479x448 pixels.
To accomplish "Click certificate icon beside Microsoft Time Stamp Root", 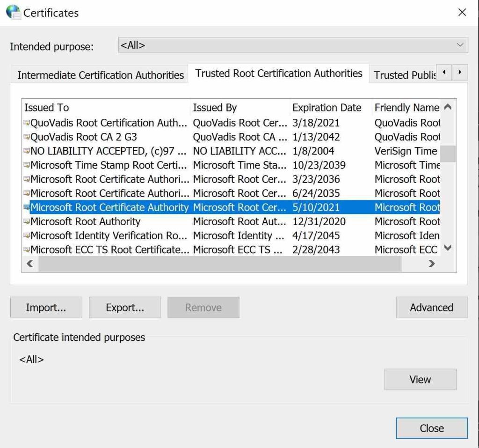I will [27, 165].
